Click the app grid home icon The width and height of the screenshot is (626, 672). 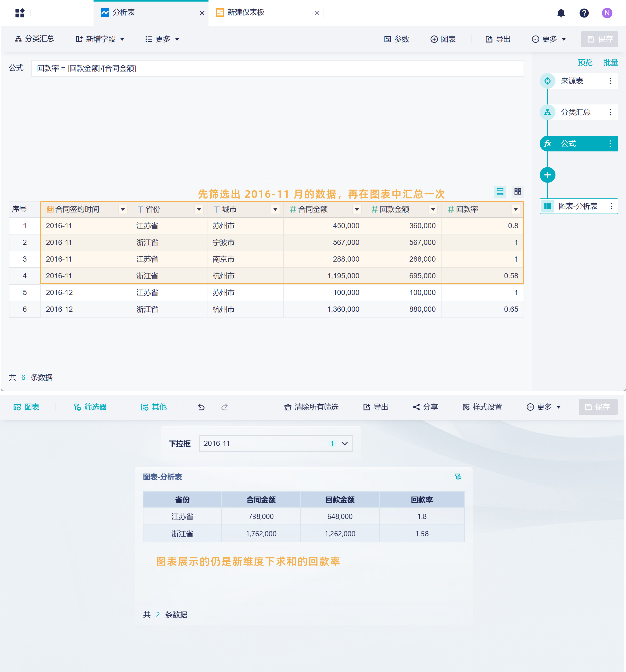20,13
